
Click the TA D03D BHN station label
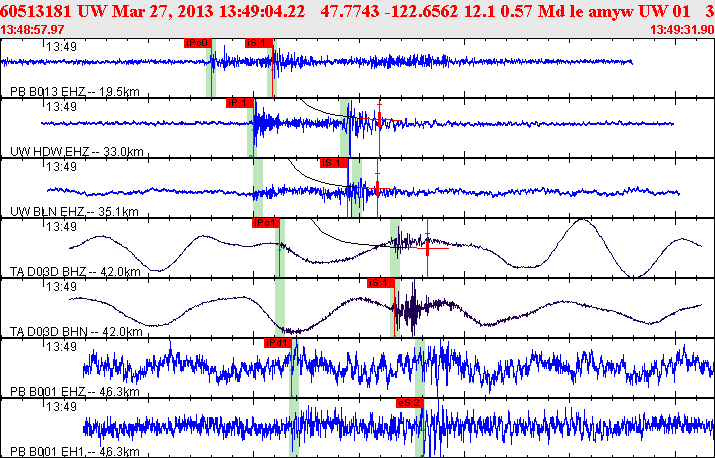click(78, 332)
